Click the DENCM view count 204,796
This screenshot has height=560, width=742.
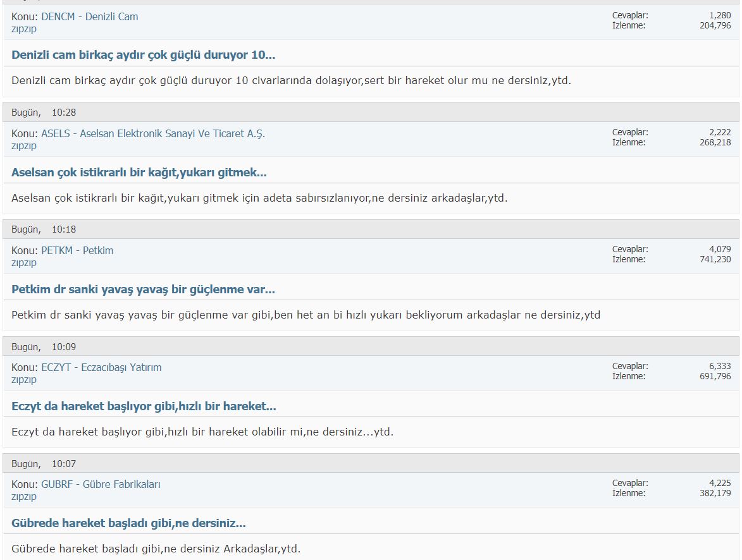pos(715,25)
